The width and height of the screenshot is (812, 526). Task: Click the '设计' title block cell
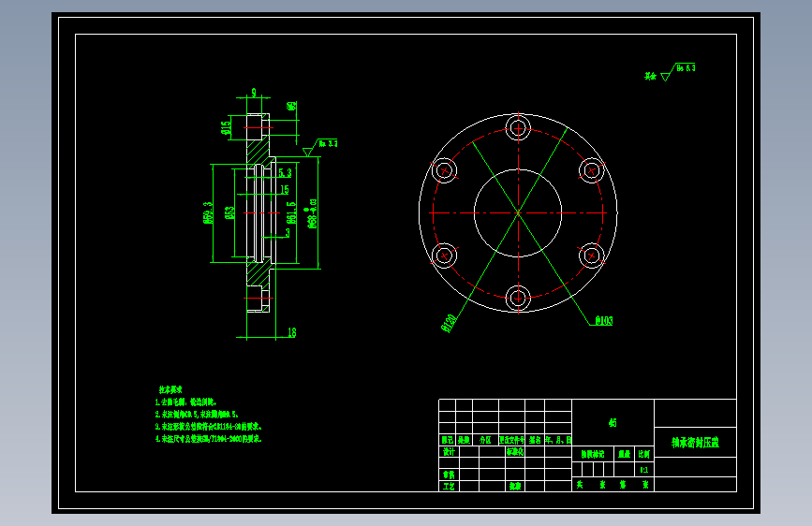449,451
